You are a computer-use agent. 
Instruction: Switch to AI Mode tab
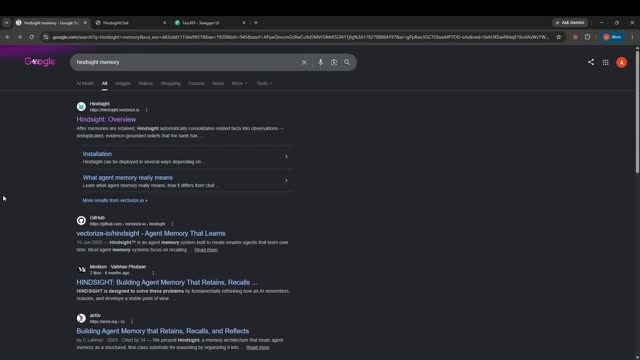[85, 83]
